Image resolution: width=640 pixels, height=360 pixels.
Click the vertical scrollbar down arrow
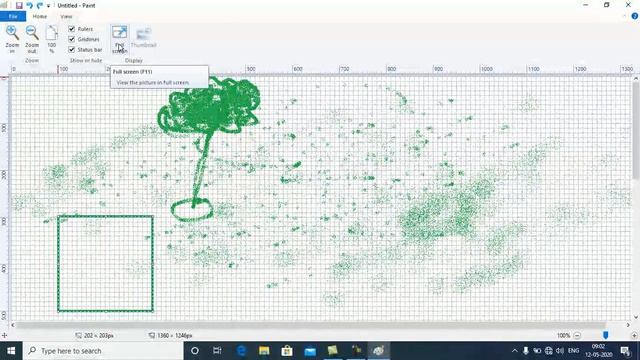pyautogui.click(x=636, y=318)
